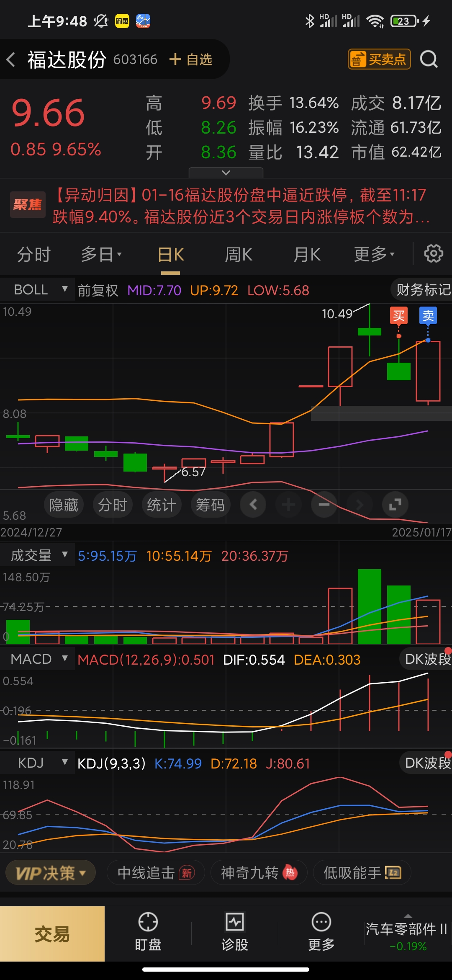Open 诊股 stock diagnosis icon
Screen dimensions: 452x980
[235, 932]
